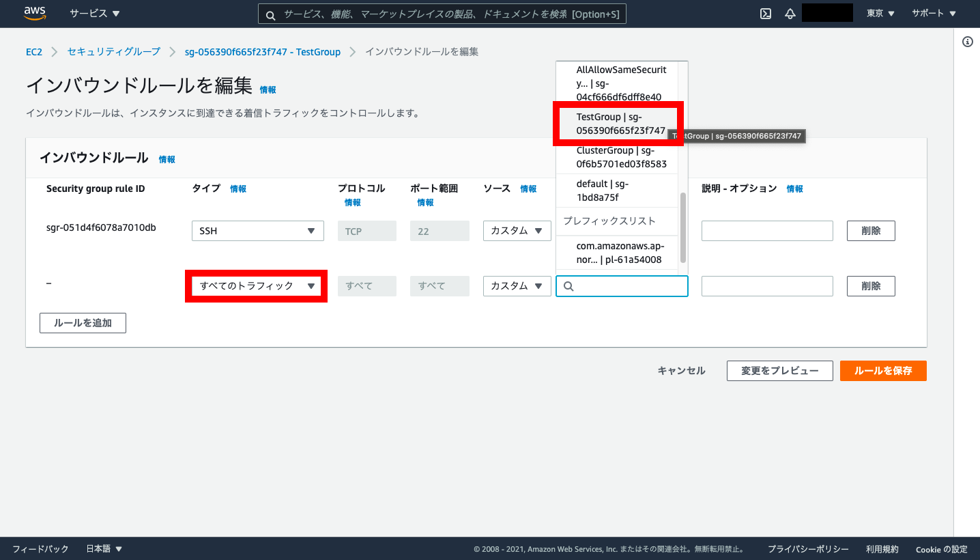Image resolution: width=980 pixels, height=560 pixels.
Task: Open プライバシーポリシー in footer
Action: point(808,549)
